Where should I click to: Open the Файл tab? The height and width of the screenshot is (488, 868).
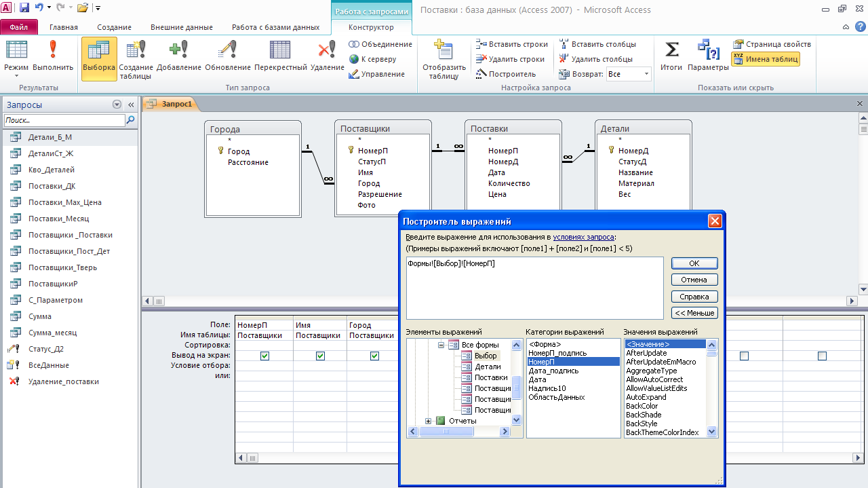pyautogui.click(x=19, y=27)
